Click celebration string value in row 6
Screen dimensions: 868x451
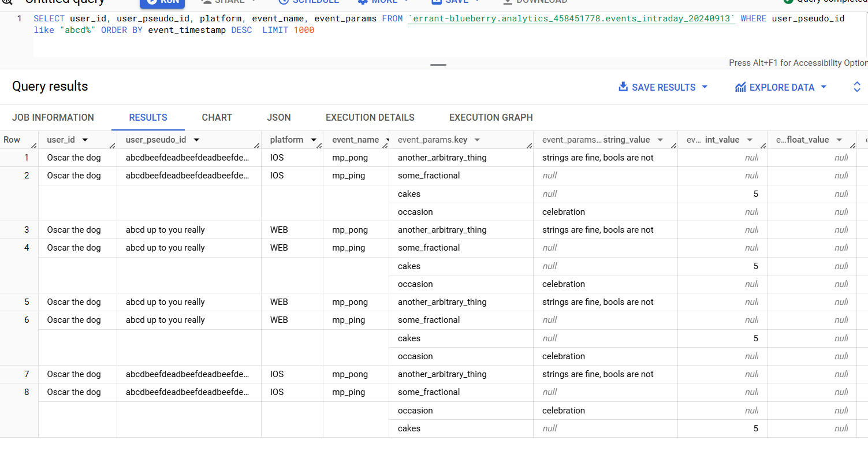[x=564, y=356]
